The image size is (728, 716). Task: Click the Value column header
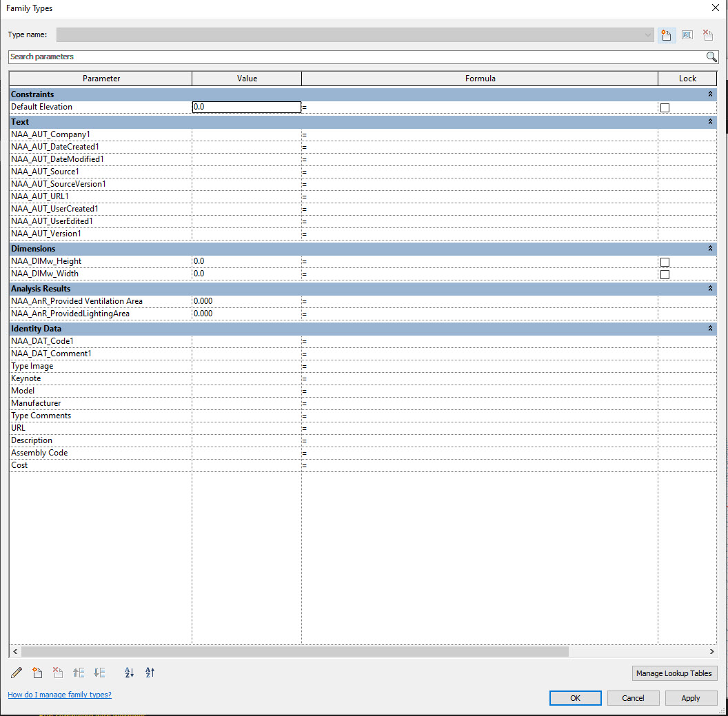(x=247, y=79)
